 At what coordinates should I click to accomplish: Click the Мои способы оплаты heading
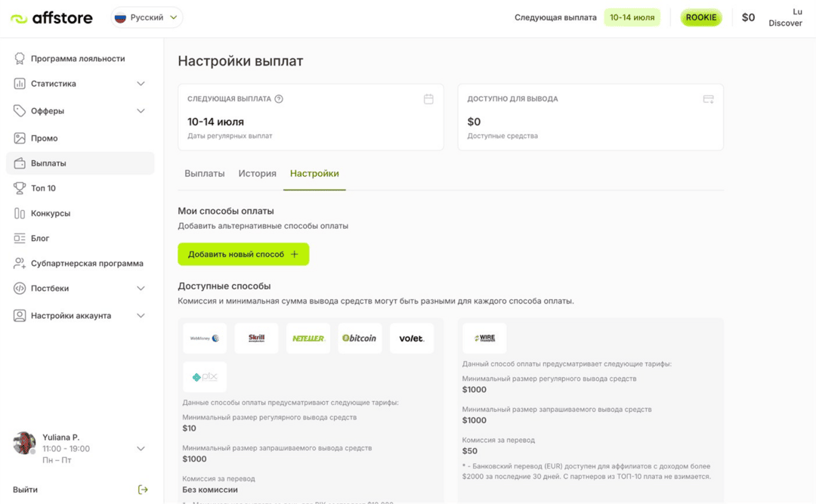click(226, 211)
